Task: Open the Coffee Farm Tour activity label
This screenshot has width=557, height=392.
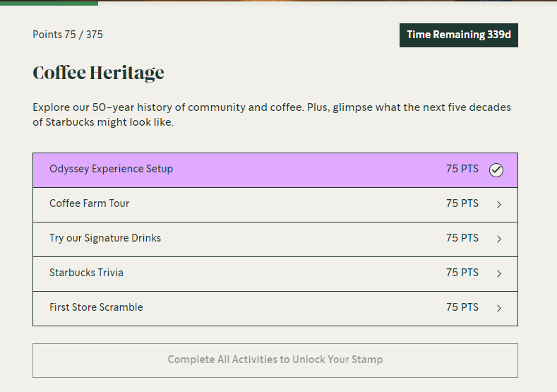Action: coord(89,203)
